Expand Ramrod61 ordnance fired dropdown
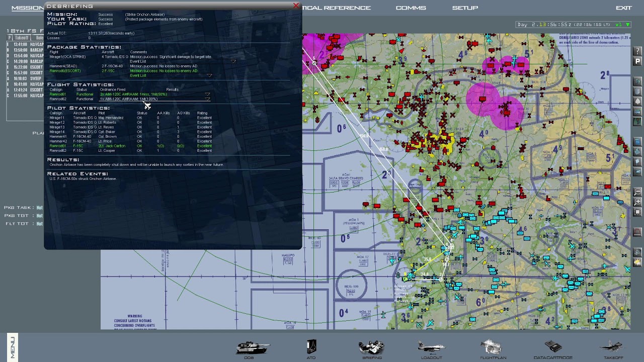Viewport: 644px width, 362px height. pos(207,94)
